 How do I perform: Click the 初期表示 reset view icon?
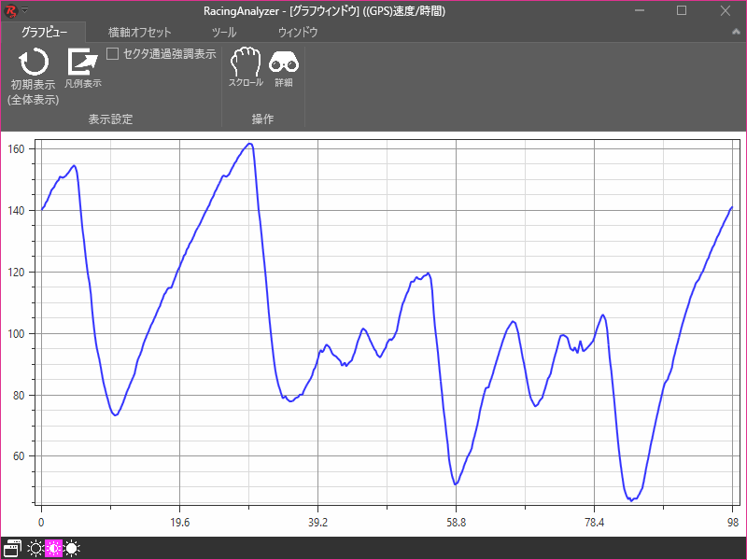coord(34,63)
